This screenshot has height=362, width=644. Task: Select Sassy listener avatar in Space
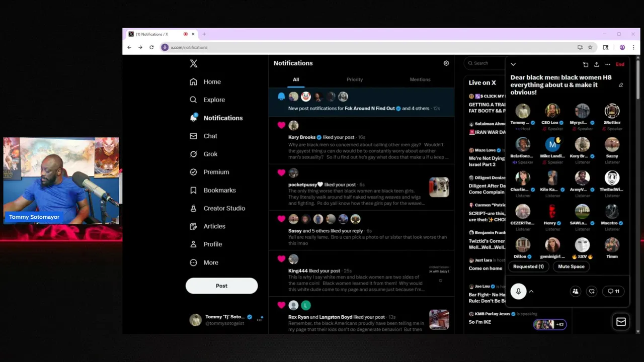click(612, 145)
